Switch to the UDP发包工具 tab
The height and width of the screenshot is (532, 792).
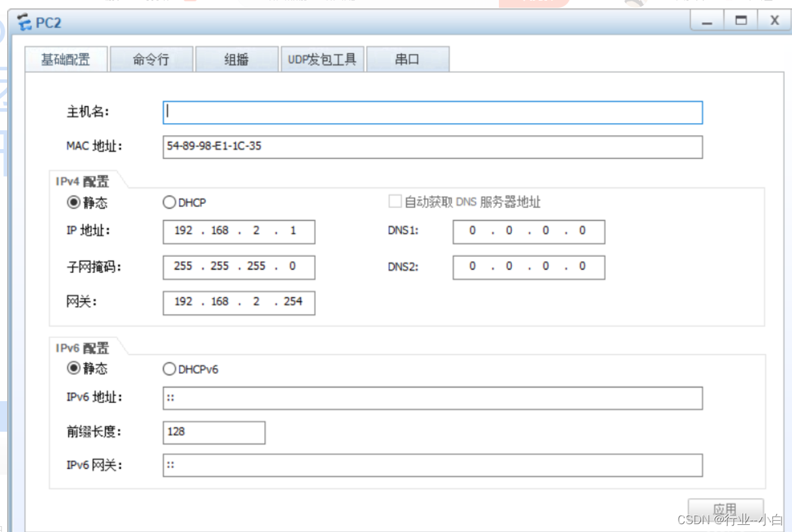322,59
